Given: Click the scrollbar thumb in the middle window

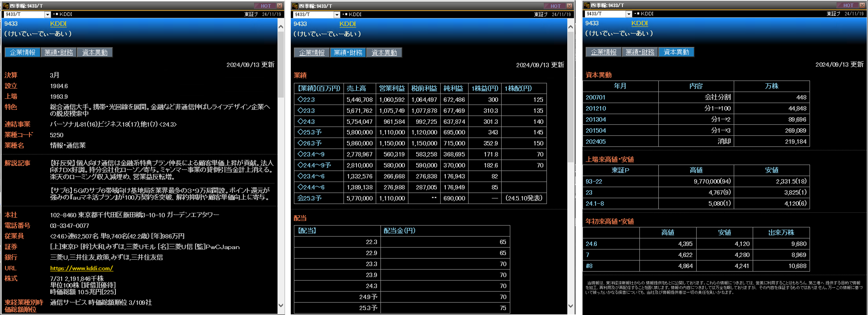Looking at the screenshot, I should (570, 97).
